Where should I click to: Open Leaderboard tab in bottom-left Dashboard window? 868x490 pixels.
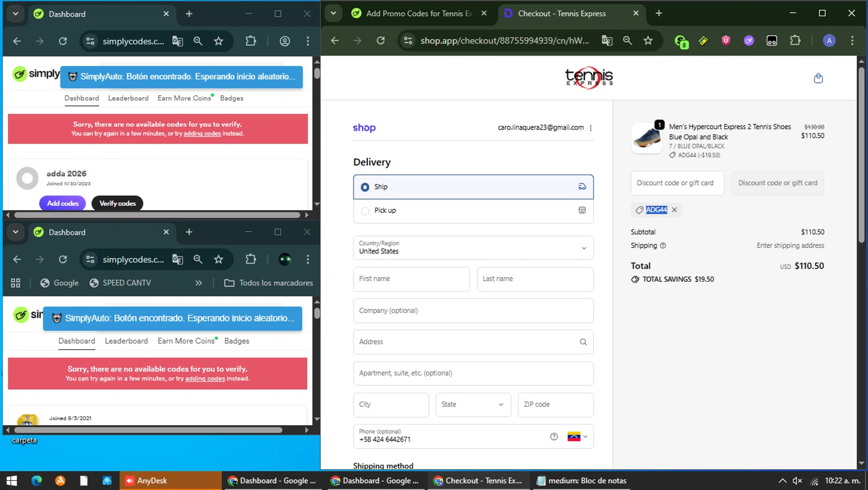(x=126, y=341)
